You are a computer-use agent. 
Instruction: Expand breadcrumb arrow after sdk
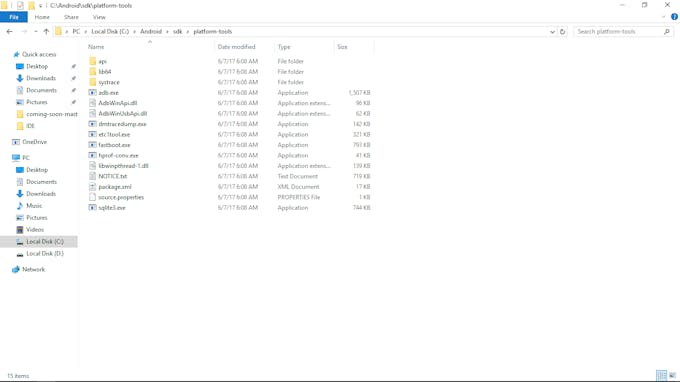tap(188, 32)
